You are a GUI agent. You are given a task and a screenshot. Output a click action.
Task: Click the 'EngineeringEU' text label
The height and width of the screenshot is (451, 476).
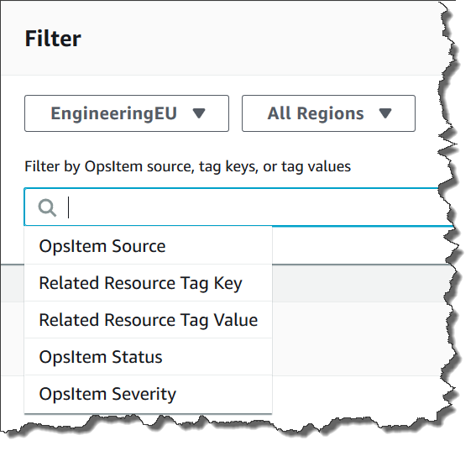click(114, 113)
